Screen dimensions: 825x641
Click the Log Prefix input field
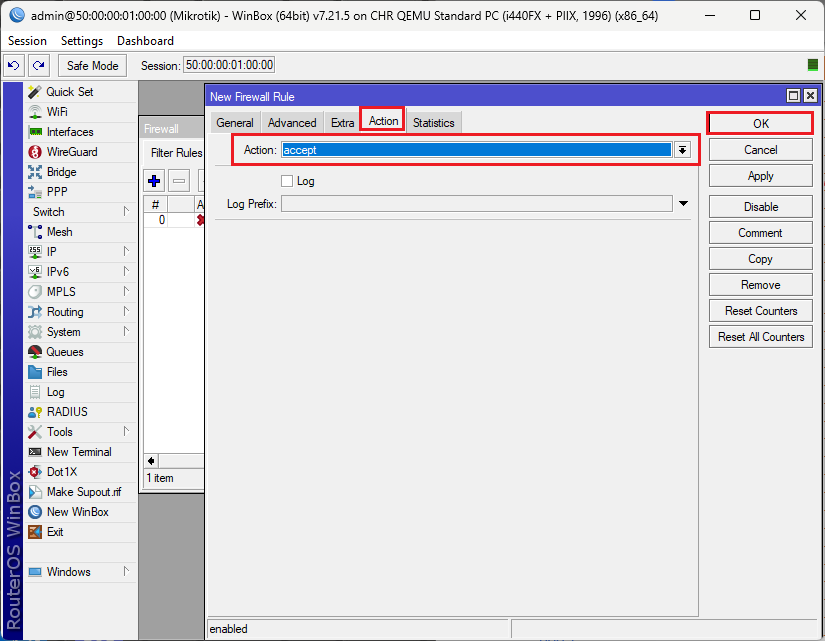(x=477, y=204)
